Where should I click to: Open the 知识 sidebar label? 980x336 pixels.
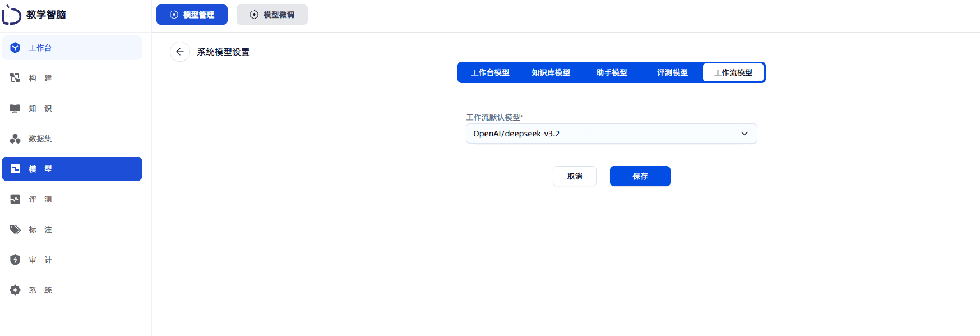(40, 108)
